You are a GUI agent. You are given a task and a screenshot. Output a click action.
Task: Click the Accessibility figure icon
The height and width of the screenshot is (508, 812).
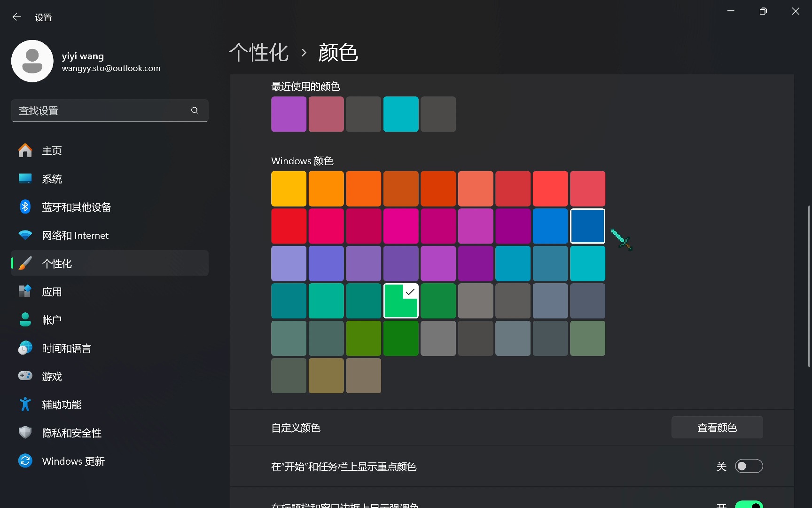click(x=25, y=405)
